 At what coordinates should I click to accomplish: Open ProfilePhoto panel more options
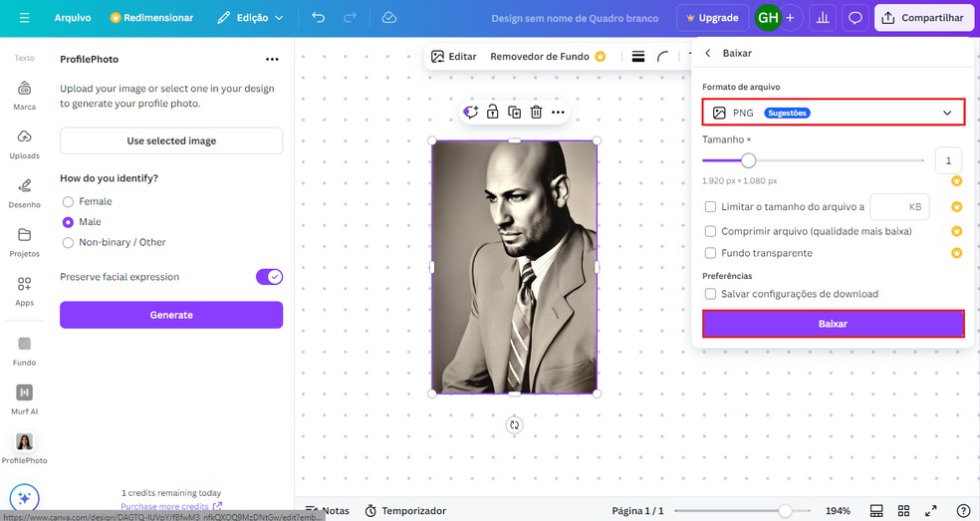point(272,60)
